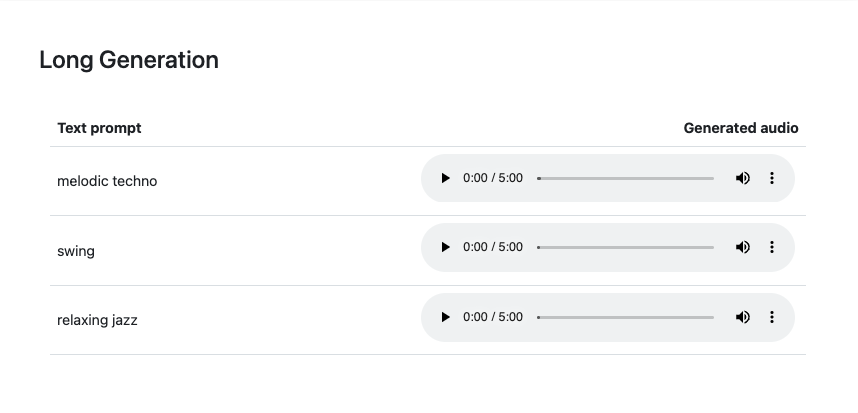Play the relaxing jazz audio
Screen dimensions: 858x413
(x=446, y=317)
